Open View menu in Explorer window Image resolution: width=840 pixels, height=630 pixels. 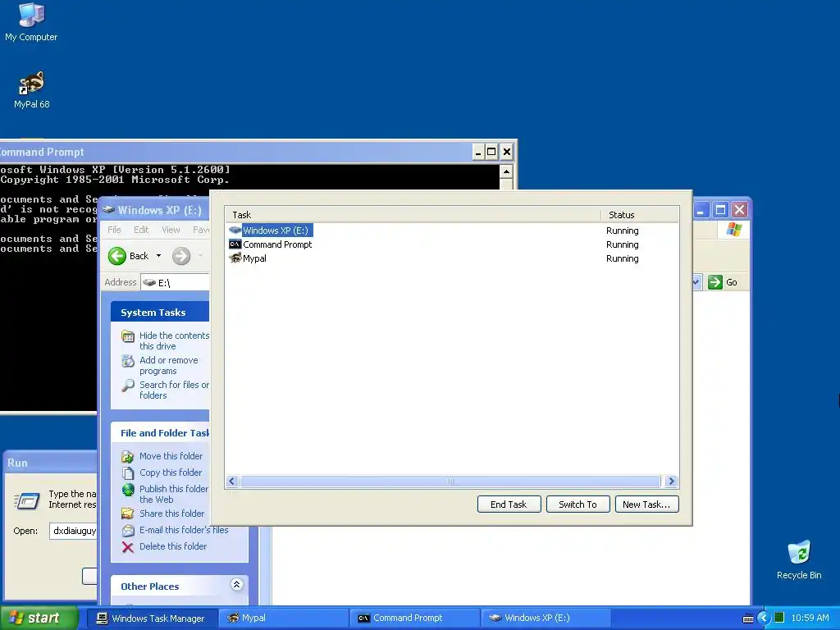pos(171,230)
